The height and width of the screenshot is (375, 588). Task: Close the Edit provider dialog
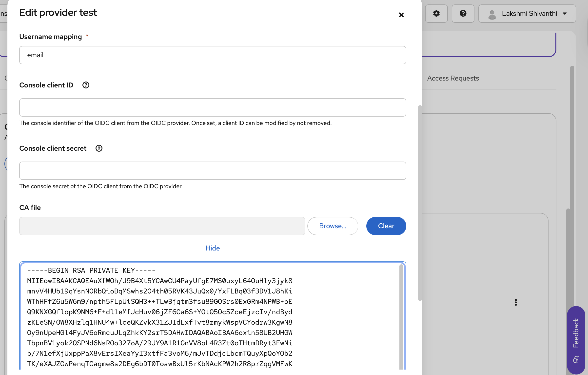[x=401, y=15]
